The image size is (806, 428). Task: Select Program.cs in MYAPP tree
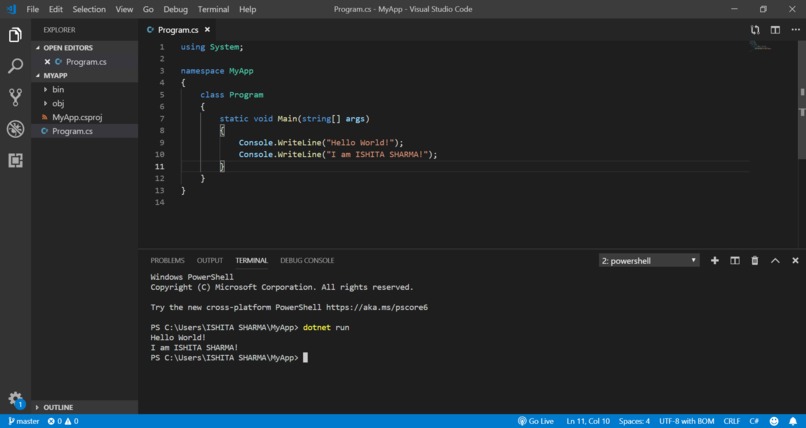[x=85, y=131]
